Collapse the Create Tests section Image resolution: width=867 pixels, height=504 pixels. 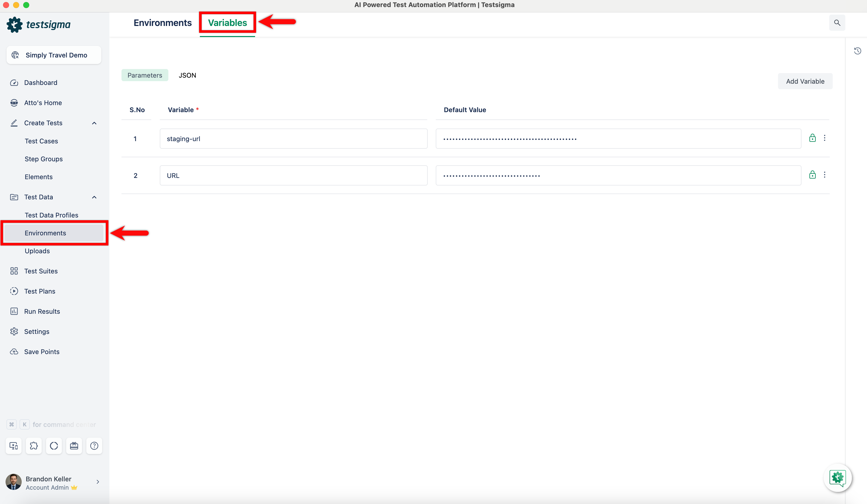(x=94, y=123)
